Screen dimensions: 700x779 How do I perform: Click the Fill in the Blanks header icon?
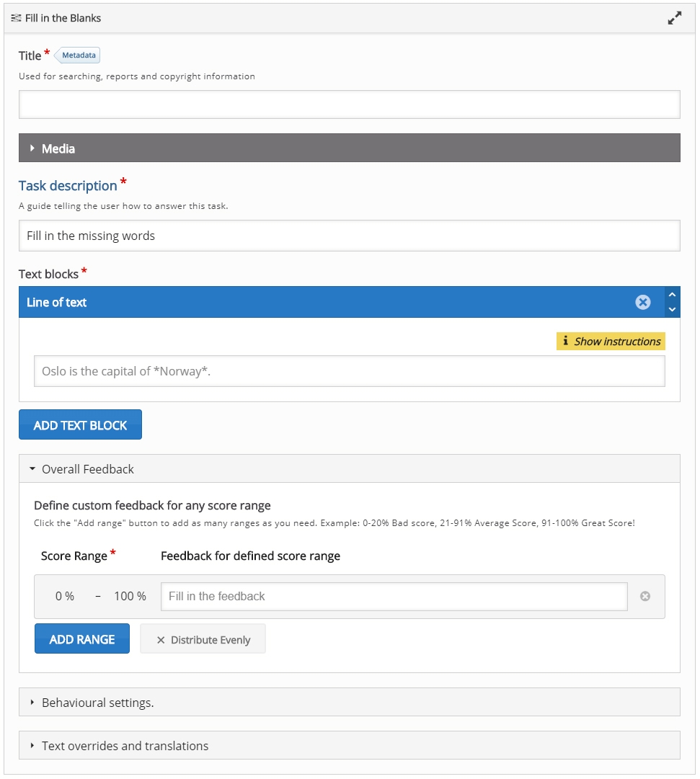tap(16, 18)
